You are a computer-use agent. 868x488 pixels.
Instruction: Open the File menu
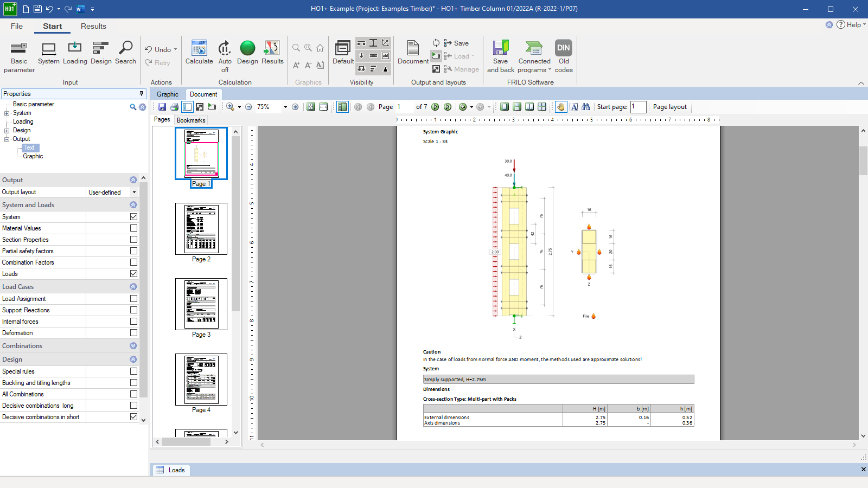(17, 26)
